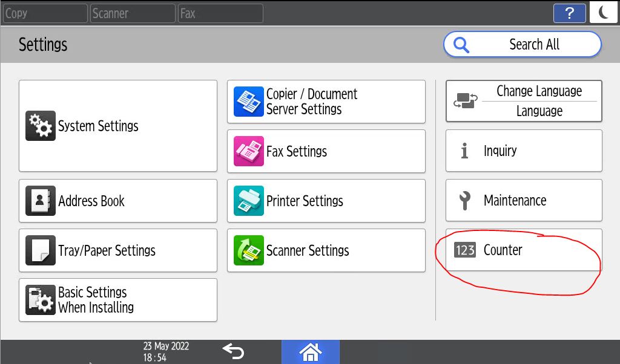Switch to the Scanner tab
Viewport: 620px width, 364px height.
pyautogui.click(x=133, y=13)
